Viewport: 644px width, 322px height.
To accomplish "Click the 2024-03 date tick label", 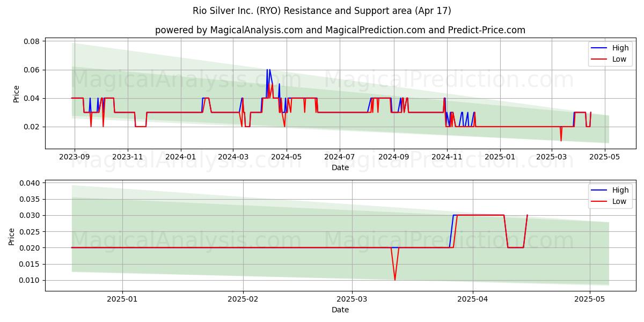I will coord(233,157).
